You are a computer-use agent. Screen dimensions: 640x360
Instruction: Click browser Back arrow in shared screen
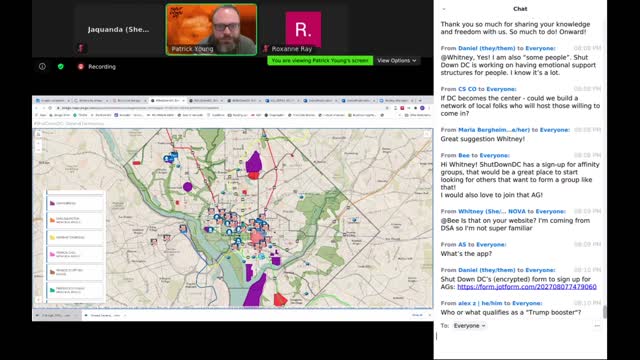pos(37,108)
